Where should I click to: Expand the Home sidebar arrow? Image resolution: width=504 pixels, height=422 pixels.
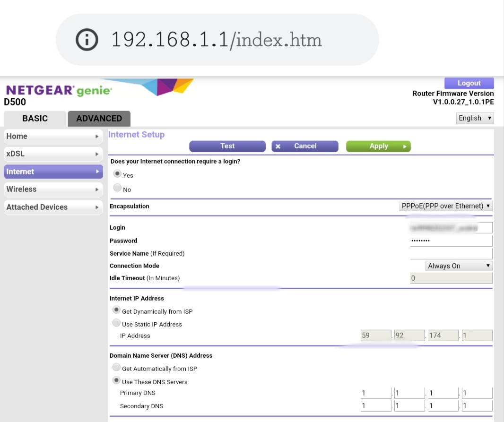coord(98,137)
